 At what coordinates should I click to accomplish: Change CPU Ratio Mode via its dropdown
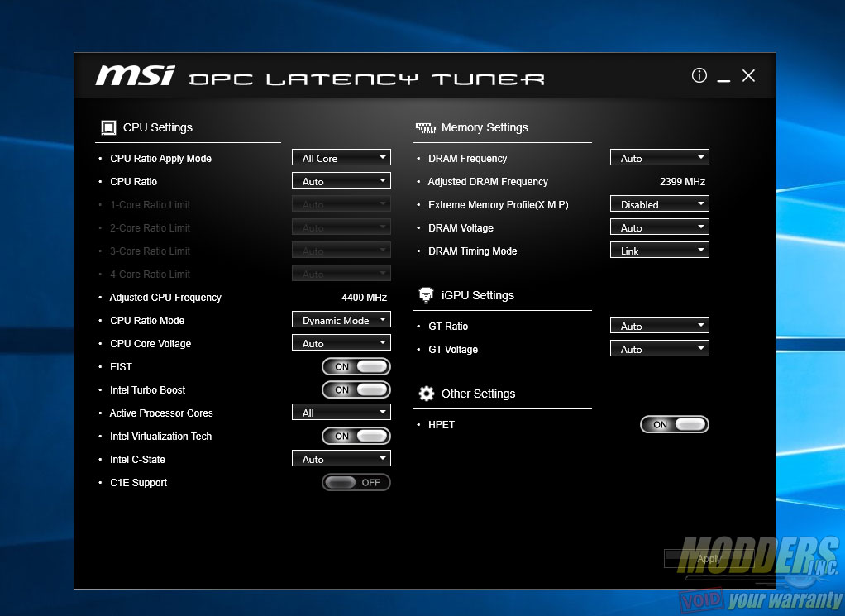[341, 319]
